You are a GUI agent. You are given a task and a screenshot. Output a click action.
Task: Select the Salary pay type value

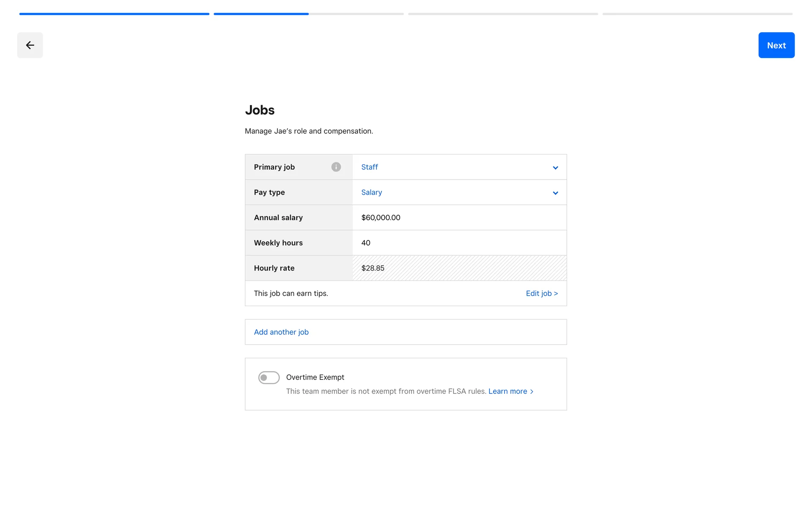tap(371, 192)
